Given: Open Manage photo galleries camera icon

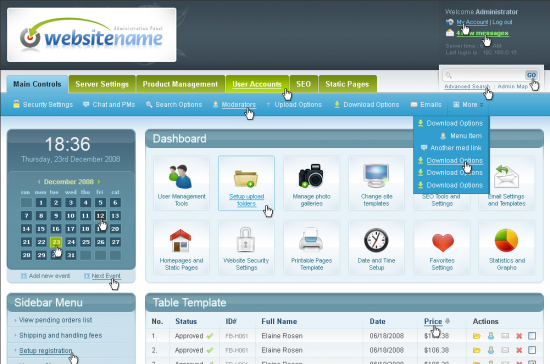Looking at the screenshot, I should click(311, 175).
